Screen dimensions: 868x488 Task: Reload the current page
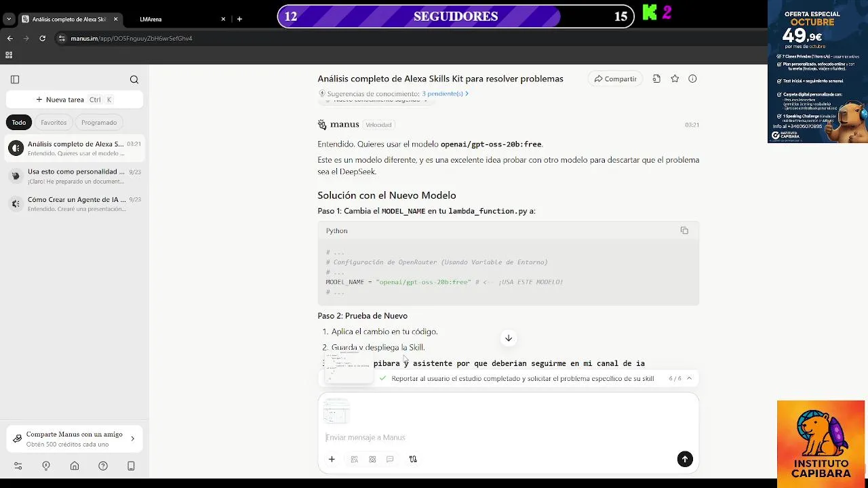point(42,39)
